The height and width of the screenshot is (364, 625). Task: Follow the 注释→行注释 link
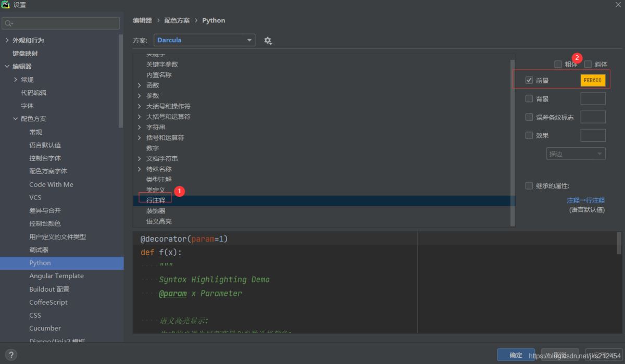pyautogui.click(x=585, y=200)
